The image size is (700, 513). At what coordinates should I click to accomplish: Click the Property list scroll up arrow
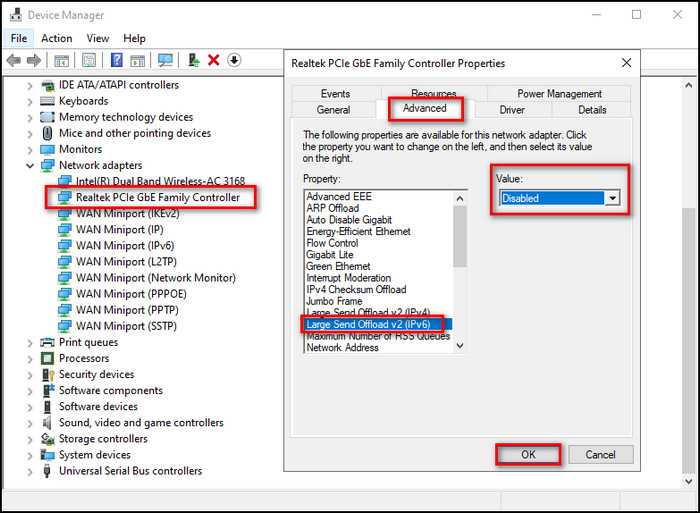click(460, 198)
